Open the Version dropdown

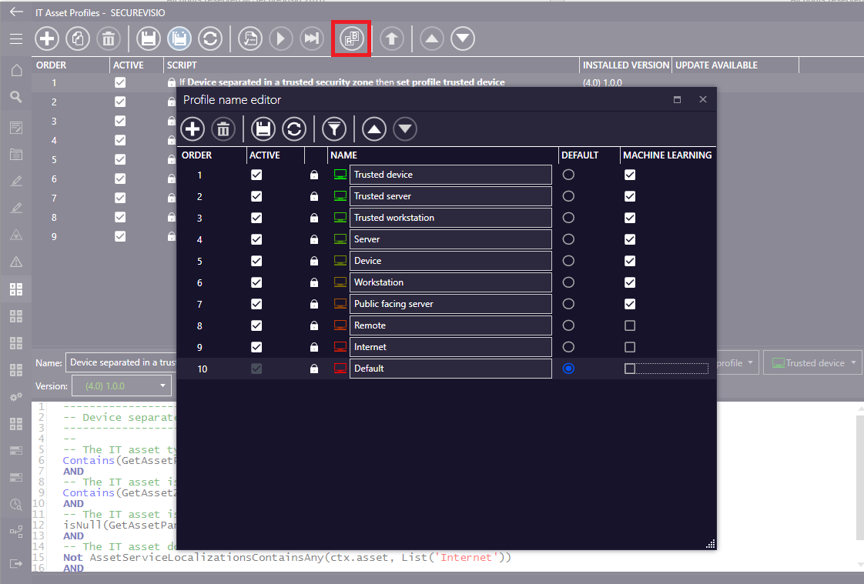coord(121,386)
